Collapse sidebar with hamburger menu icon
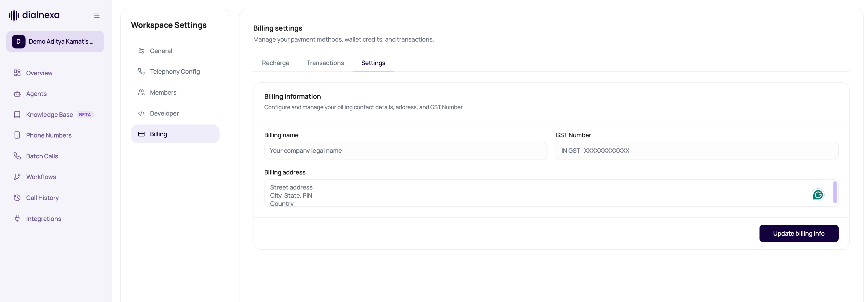 (x=97, y=16)
